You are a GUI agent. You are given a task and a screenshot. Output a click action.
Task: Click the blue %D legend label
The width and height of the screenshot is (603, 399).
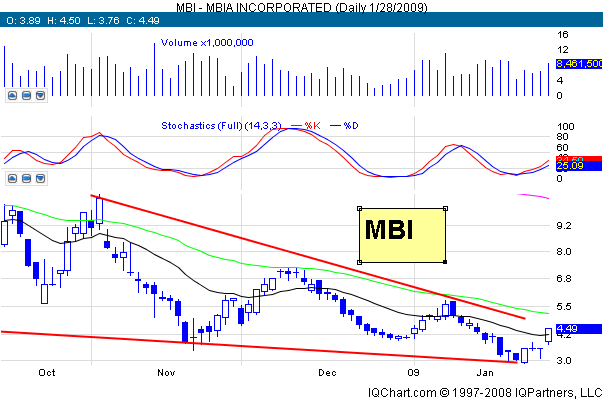pos(351,126)
